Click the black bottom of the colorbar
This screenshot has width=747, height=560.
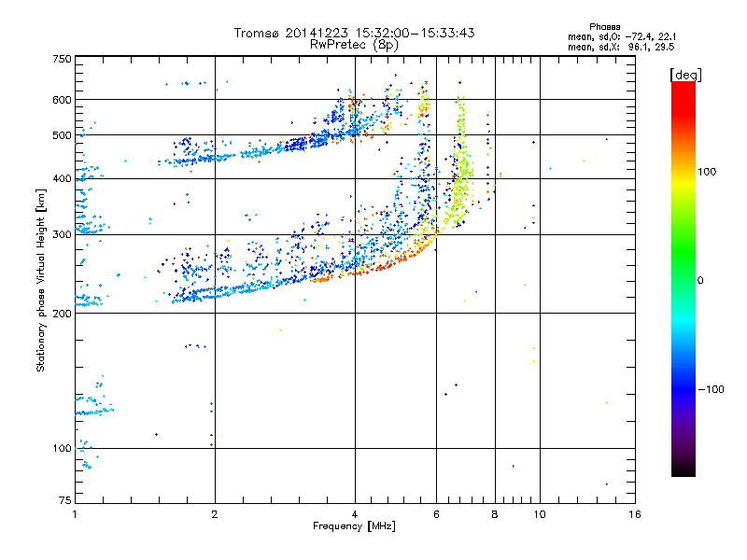684,471
